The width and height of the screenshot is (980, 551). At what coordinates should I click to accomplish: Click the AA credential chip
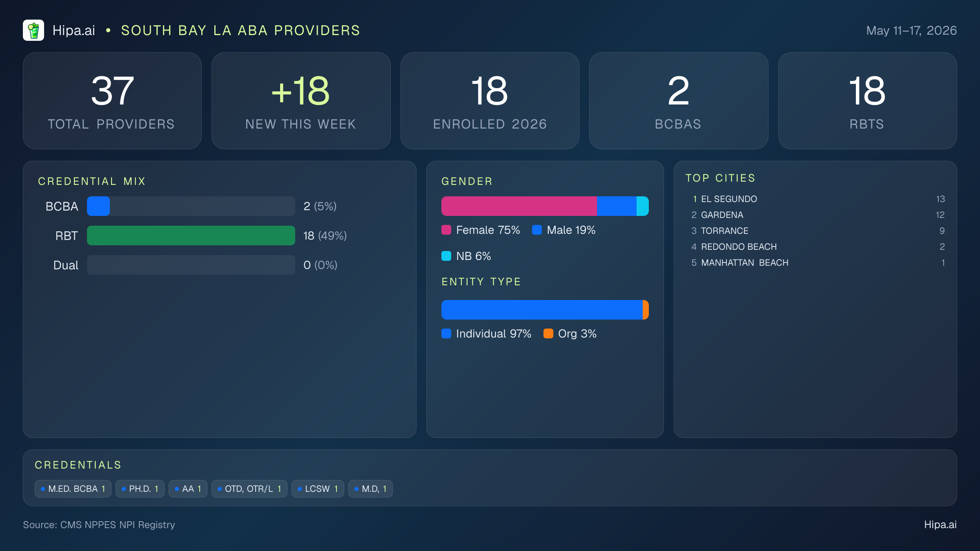pos(188,489)
